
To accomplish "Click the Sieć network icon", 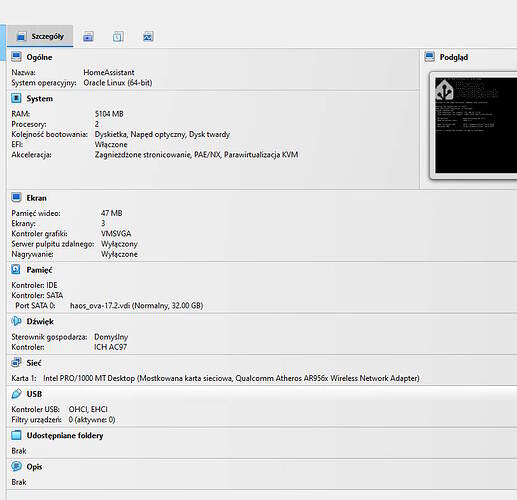I will tap(16, 362).
